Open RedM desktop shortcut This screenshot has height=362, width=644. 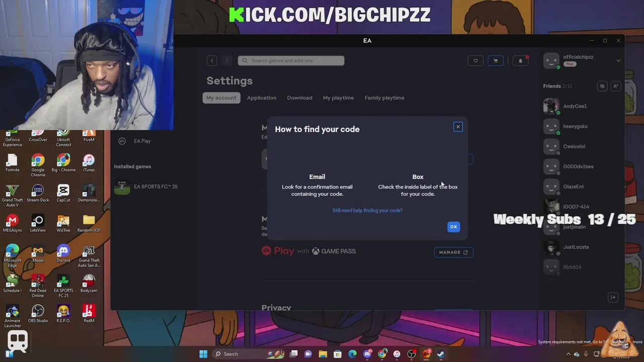[89, 314]
